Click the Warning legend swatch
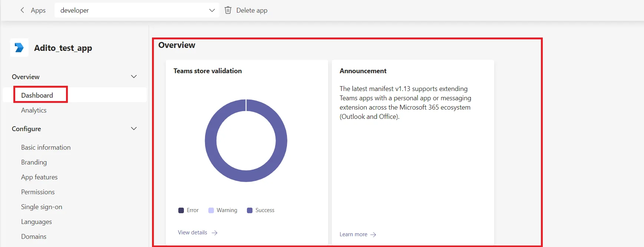644x247 pixels. (x=211, y=210)
